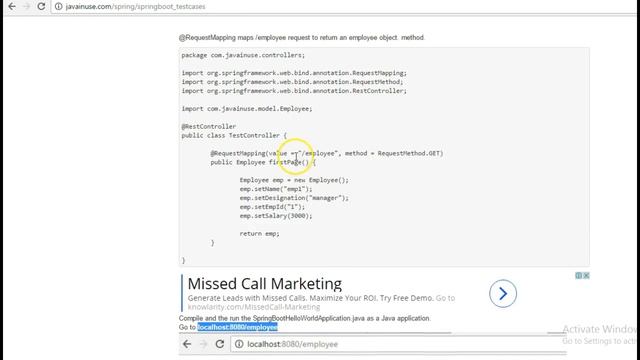The image size is (640, 360).
Task: Click the javainuse.com address bar URL
Action: tap(136, 7)
